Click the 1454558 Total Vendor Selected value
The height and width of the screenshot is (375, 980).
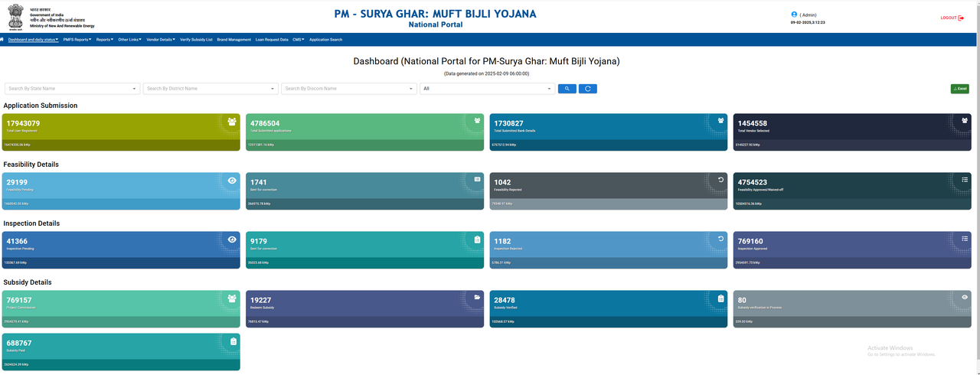click(752, 123)
